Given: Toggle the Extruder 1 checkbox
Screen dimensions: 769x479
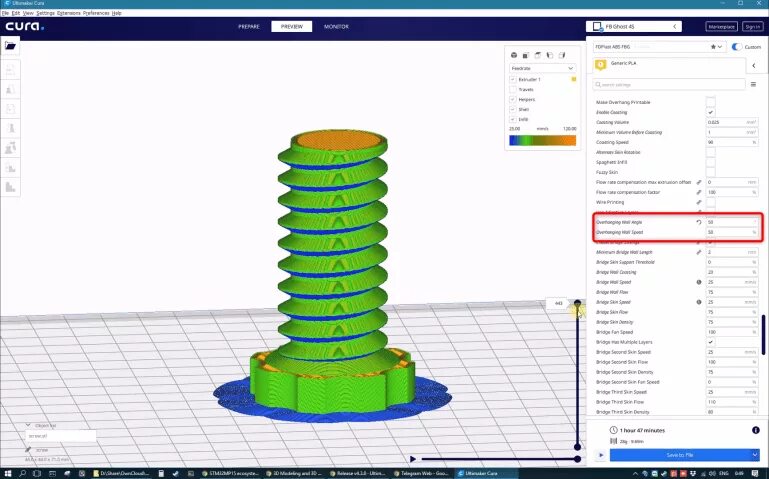Looking at the screenshot, I should point(513,79).
